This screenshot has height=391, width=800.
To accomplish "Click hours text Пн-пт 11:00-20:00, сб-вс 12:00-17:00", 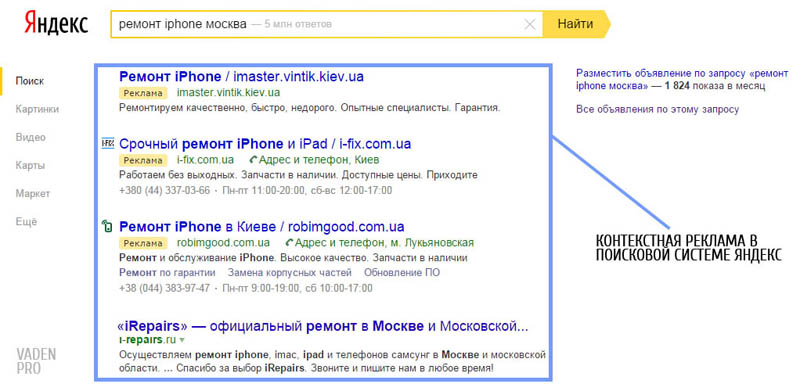I will click(308, 190).
